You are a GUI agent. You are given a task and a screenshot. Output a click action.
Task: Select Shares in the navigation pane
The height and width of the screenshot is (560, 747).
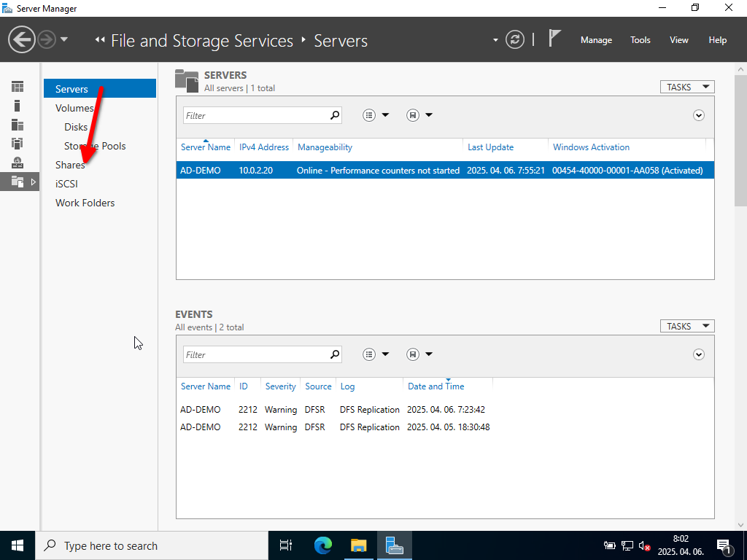click(x=70, y=165)
